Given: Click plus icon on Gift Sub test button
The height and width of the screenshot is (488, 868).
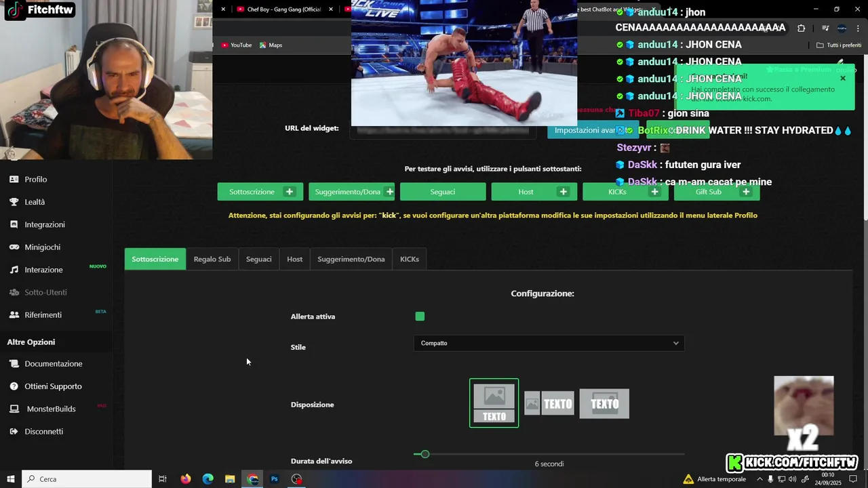Looking at the screenshot, I should 746,192.
